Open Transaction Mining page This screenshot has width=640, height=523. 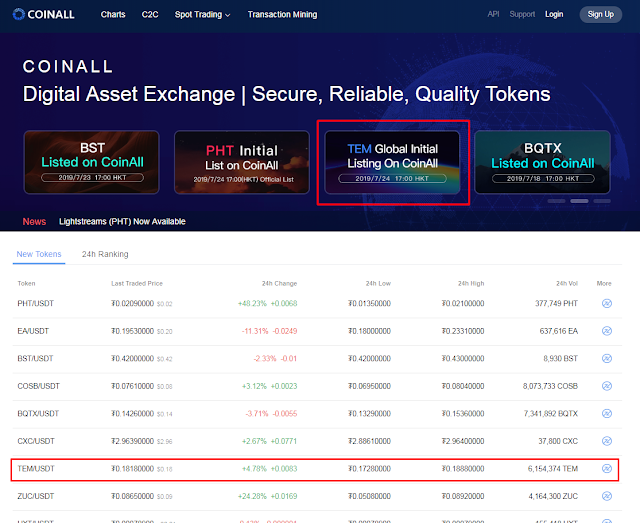click(x=282, y=14)
